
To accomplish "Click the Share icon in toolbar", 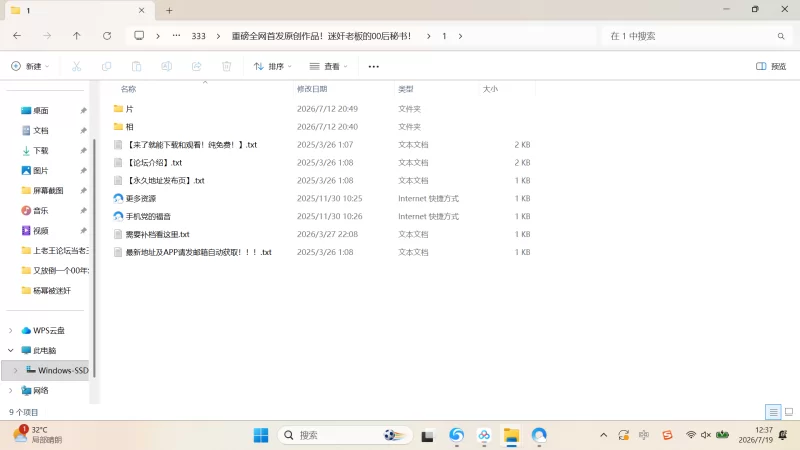I will point(196,66).
